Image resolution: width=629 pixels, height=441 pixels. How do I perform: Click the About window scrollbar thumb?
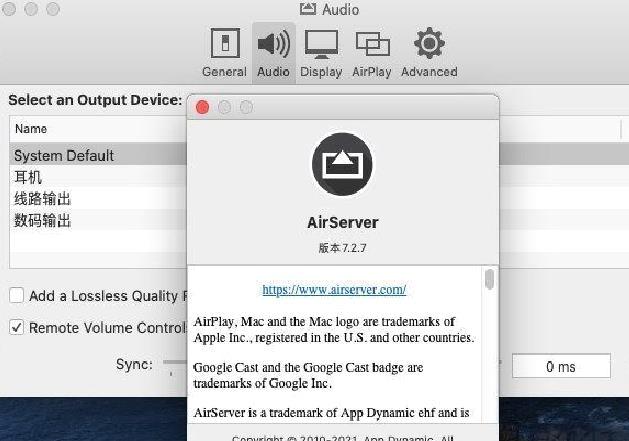(x=489, y=279)
